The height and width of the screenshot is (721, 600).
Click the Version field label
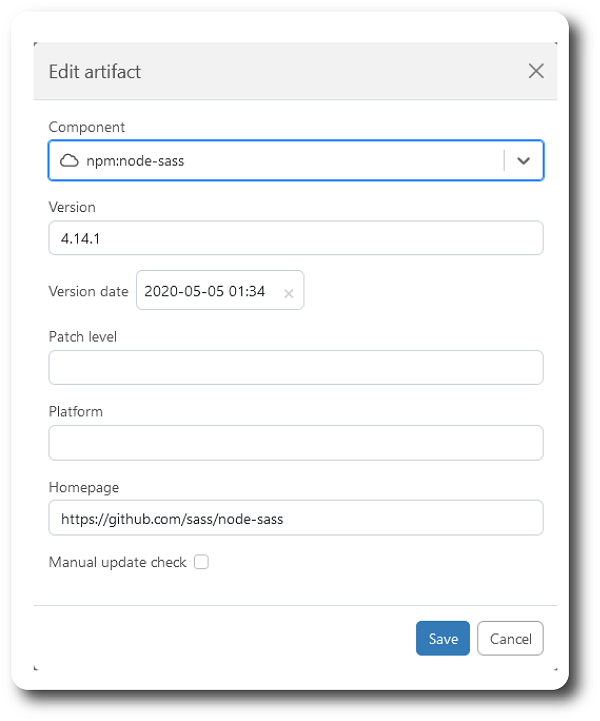[x=72, y=207]
